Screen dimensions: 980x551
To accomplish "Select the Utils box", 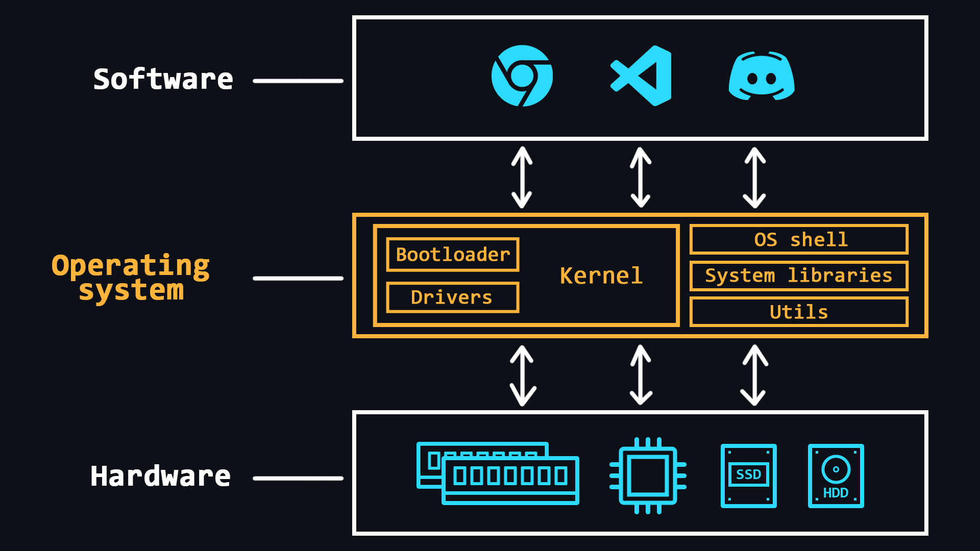I will [799, 312].
